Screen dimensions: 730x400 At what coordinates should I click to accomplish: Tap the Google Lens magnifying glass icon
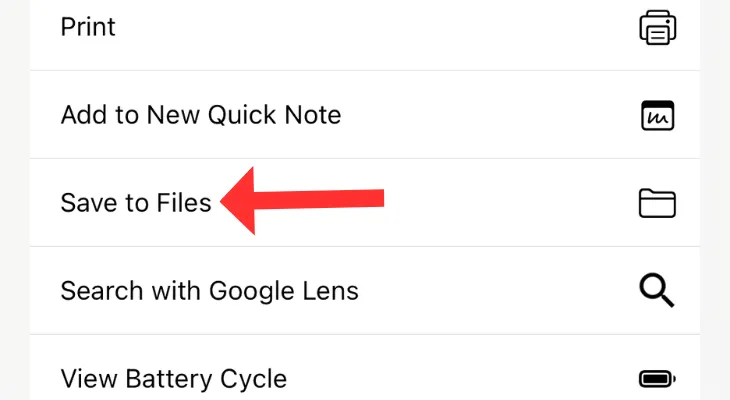tap(656, 290)
